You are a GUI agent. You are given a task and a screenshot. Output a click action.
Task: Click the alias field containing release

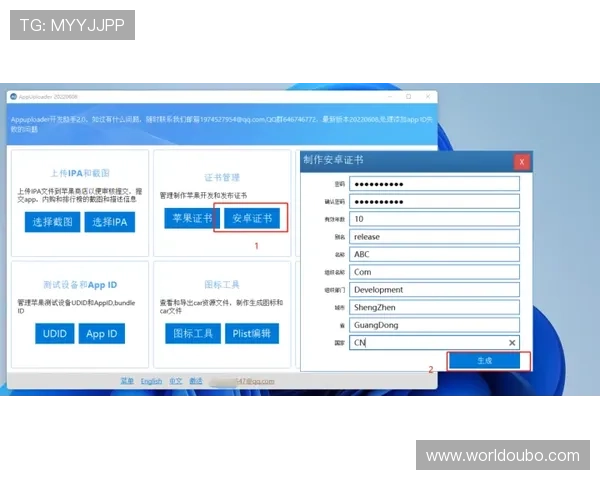(435, 237)
